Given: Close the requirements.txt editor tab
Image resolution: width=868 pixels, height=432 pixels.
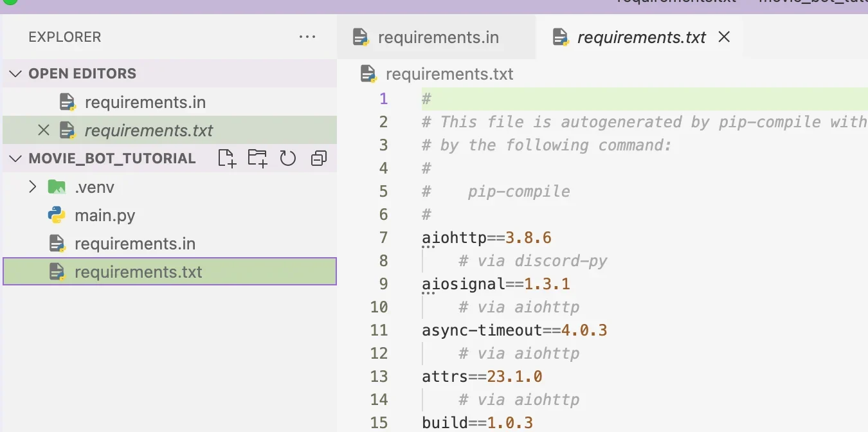Looking at the screenshot, I should tap(724, 37).
